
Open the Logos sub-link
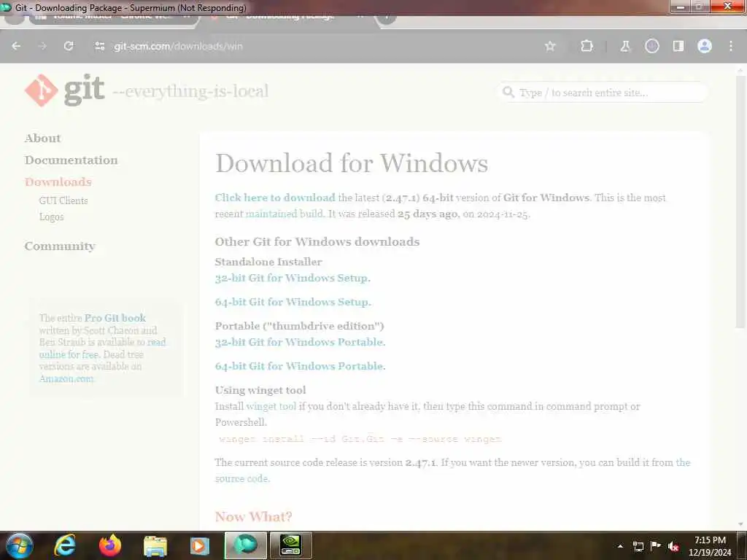pyautogui.click(x=52, y=217)
